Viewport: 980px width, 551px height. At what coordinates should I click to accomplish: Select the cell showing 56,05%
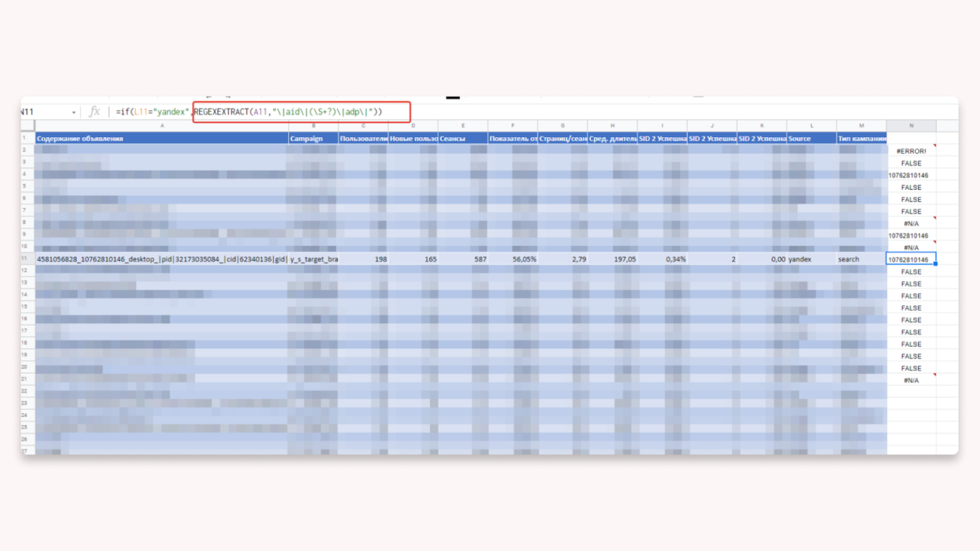513,260
